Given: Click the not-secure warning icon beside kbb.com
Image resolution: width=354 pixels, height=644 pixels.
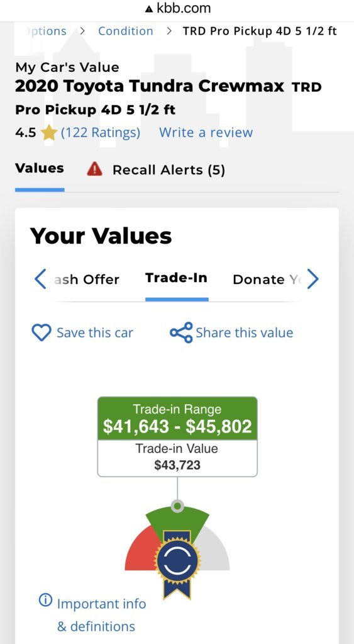Looking at the screenshot, I should pos(150,9).
